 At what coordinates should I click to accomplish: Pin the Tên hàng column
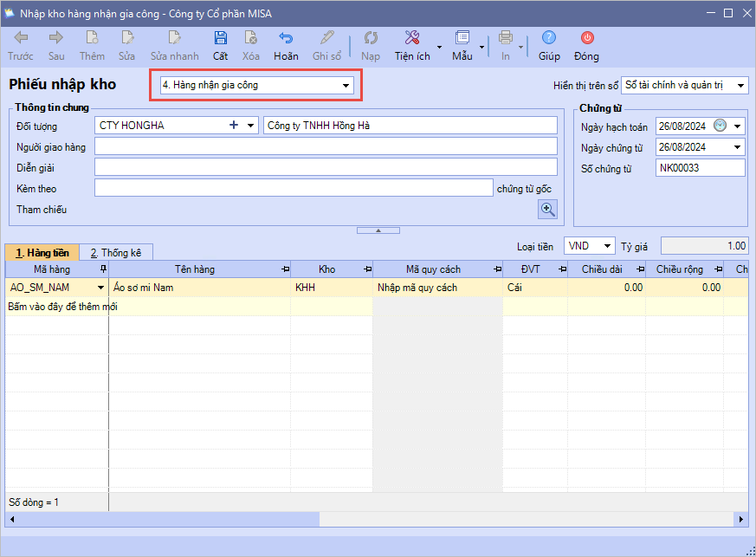click(286, 269)
